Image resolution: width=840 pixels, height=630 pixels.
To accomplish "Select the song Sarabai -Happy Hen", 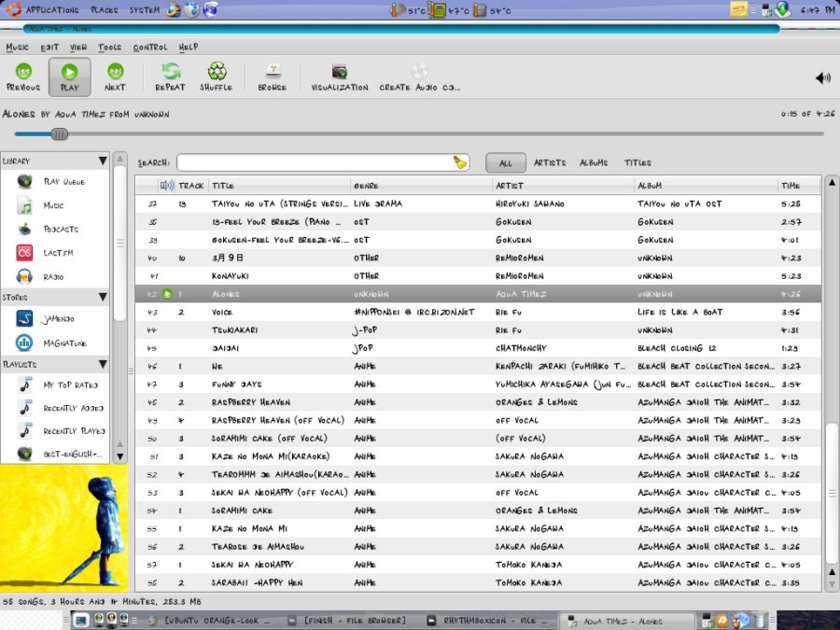I will pos(478,582).
